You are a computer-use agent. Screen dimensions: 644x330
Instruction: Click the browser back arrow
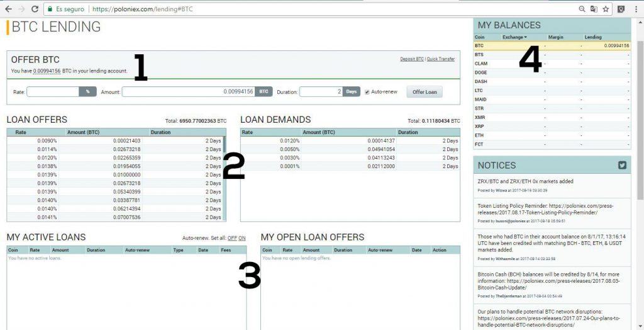pyautogui.click(x=8, y=9)
